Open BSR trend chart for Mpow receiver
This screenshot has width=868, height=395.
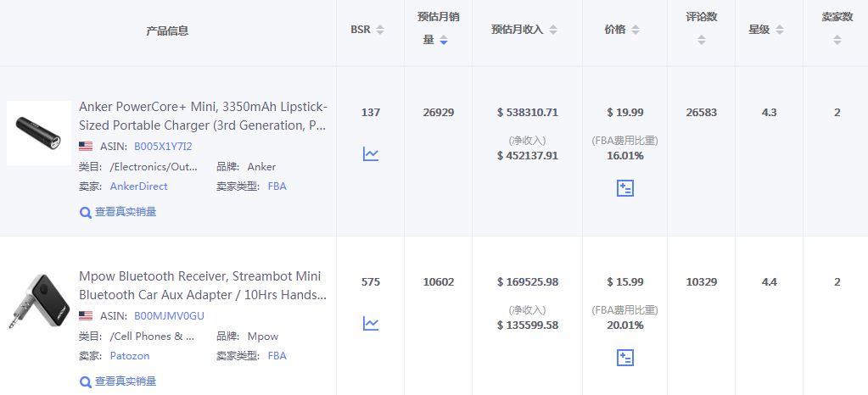pyautogui.click(x=371, y=323)
